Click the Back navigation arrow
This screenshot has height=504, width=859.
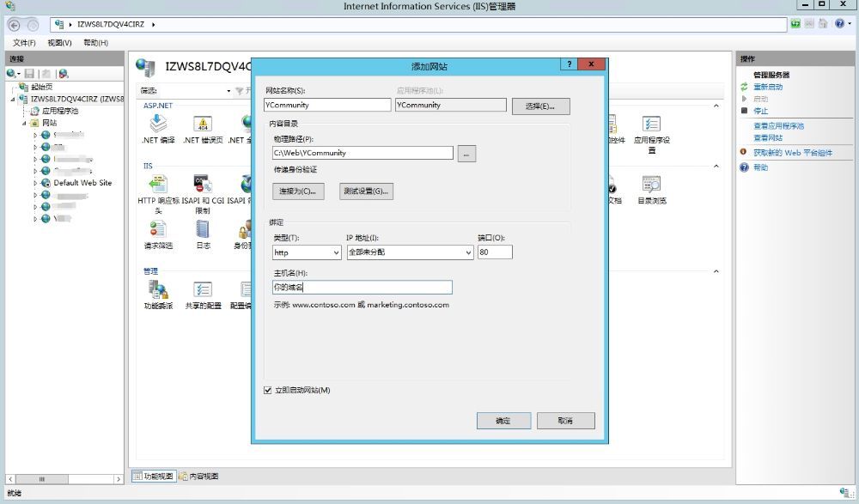coord(15,25)
